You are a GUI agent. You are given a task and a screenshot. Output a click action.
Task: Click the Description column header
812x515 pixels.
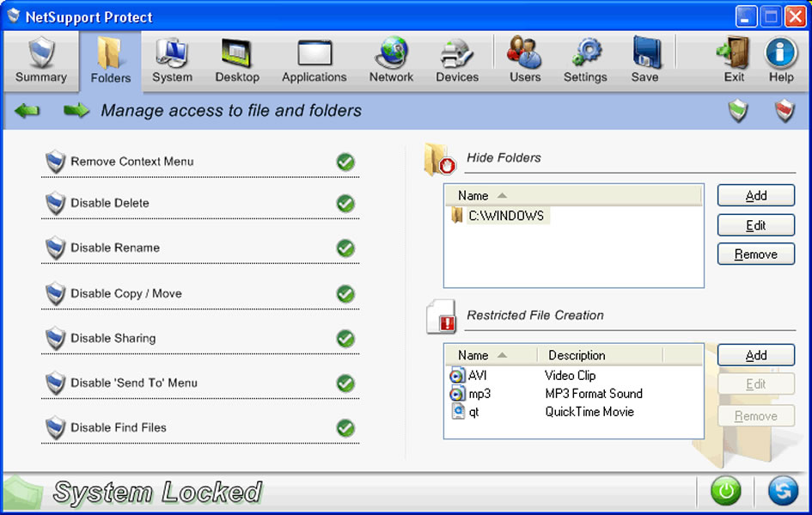click(x=601, y=355)
